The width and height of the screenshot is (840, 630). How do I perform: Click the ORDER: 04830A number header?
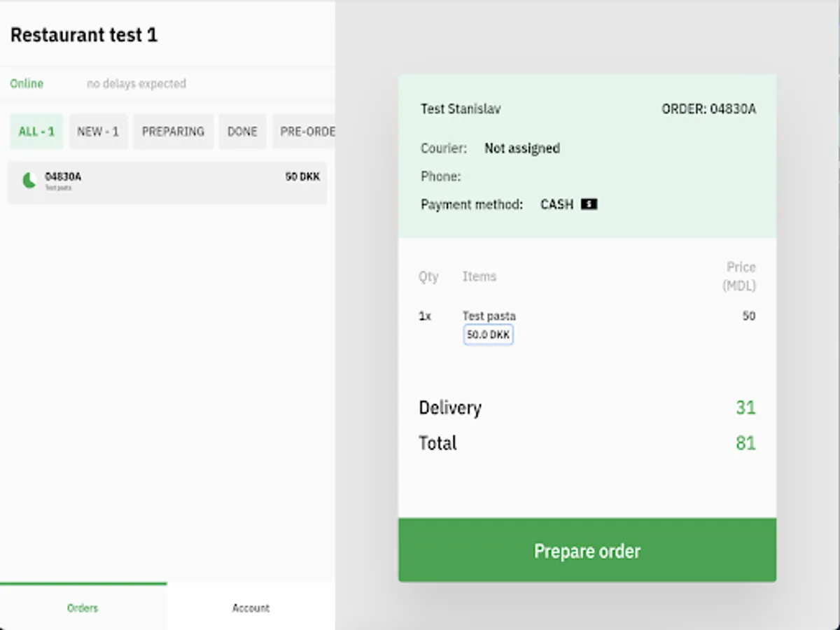[708, 108]
